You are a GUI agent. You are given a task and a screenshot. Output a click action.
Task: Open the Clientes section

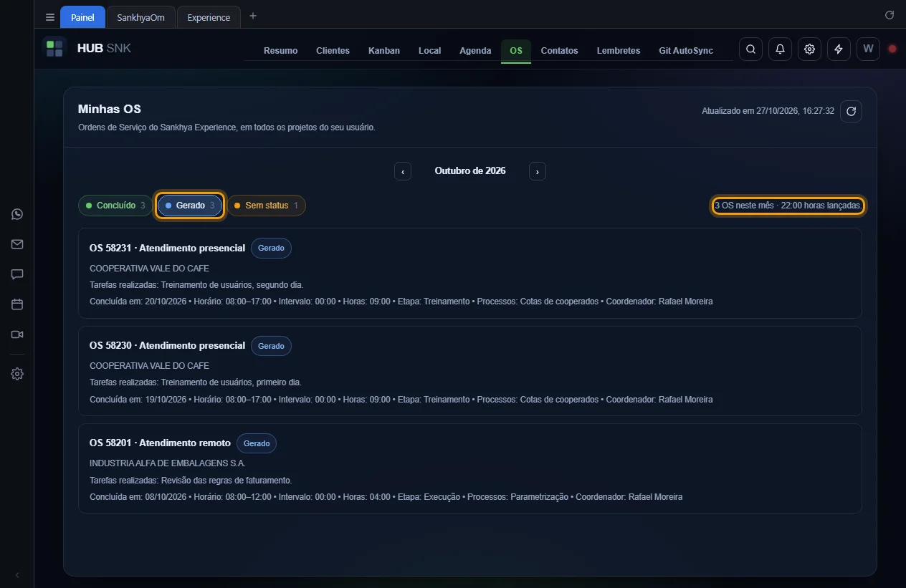click(333, 51)
